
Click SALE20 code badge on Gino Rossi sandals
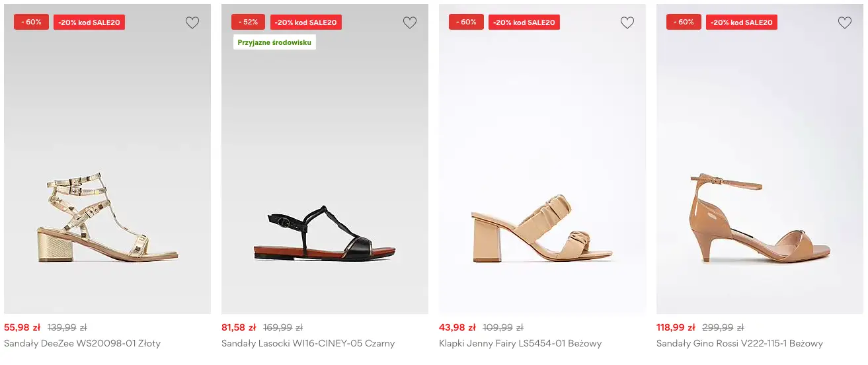(x=742, y=22)
